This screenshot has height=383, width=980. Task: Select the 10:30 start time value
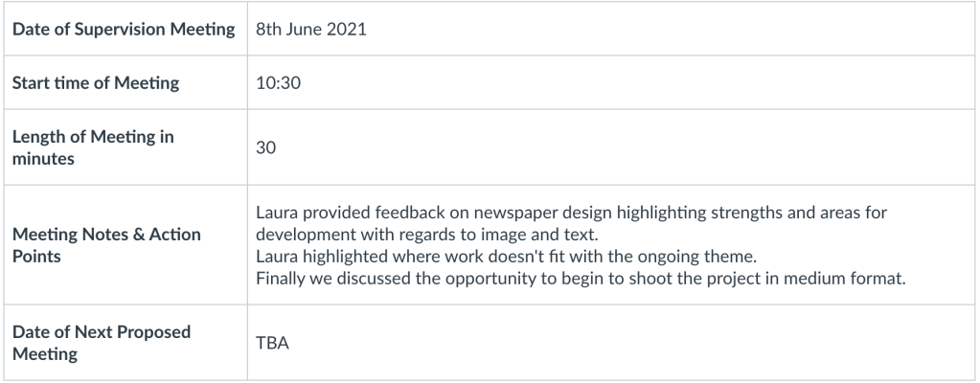point(279,83)
